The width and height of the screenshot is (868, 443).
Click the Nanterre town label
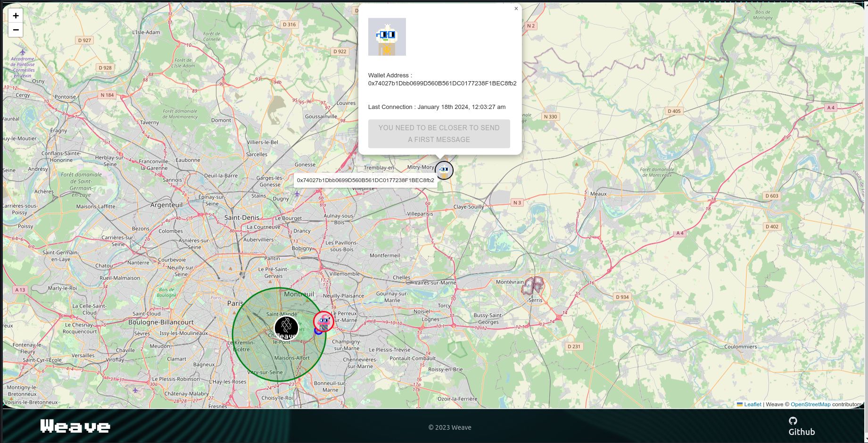[138, 263]
